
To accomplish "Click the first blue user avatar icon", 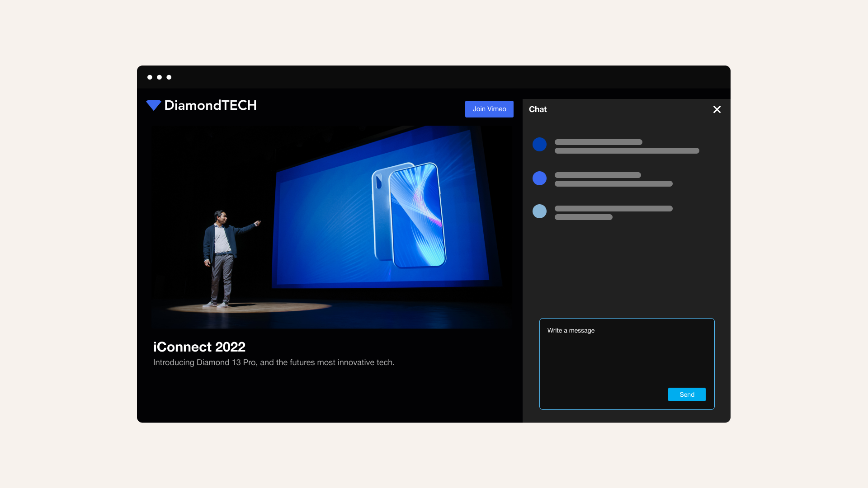I will coord(539,144).
